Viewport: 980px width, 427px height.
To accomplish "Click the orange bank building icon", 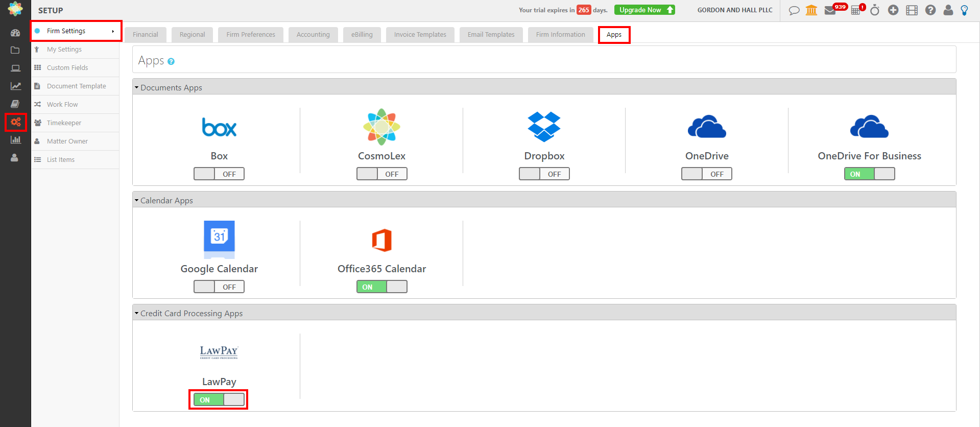I will [811, 10].
